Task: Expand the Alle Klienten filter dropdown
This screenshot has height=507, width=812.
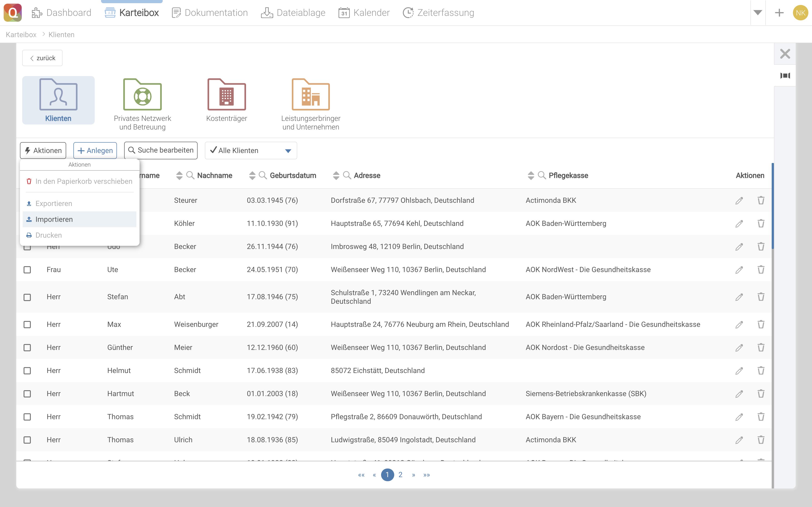Action: (x=288, y=151)
